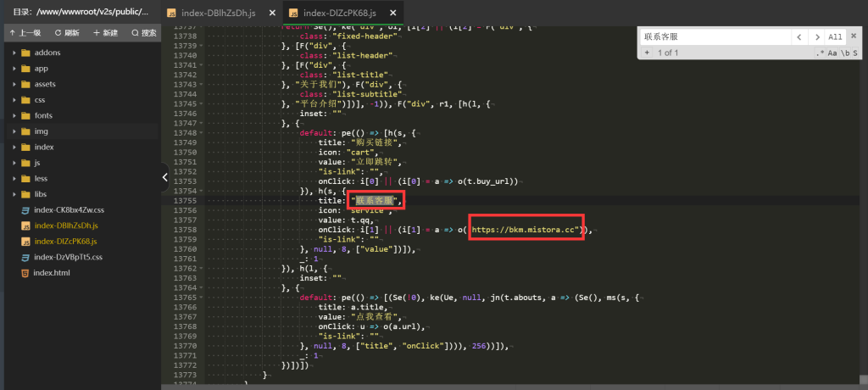Click the 1 of 1 match counter
This screenshot has height=390, width=868.
point(668,53)
